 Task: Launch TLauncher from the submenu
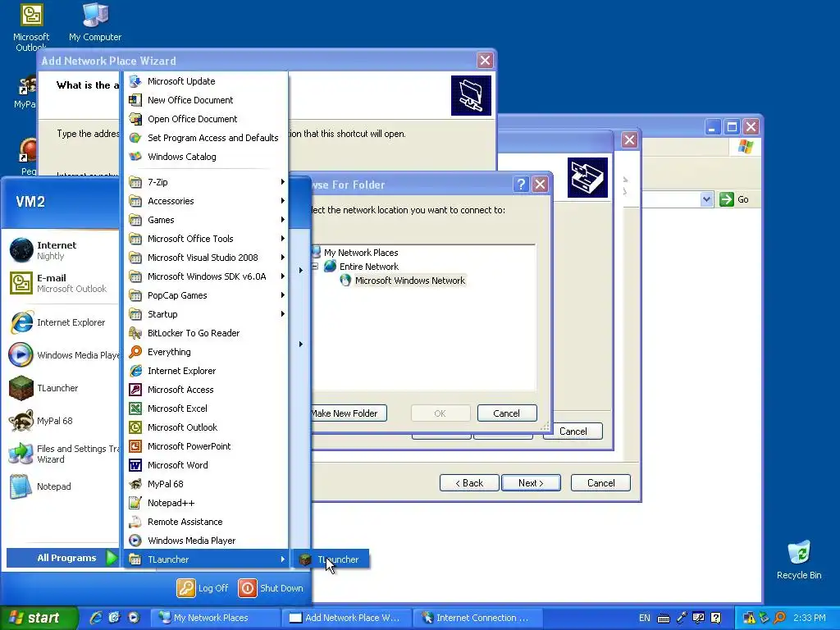tap(331, 559)
